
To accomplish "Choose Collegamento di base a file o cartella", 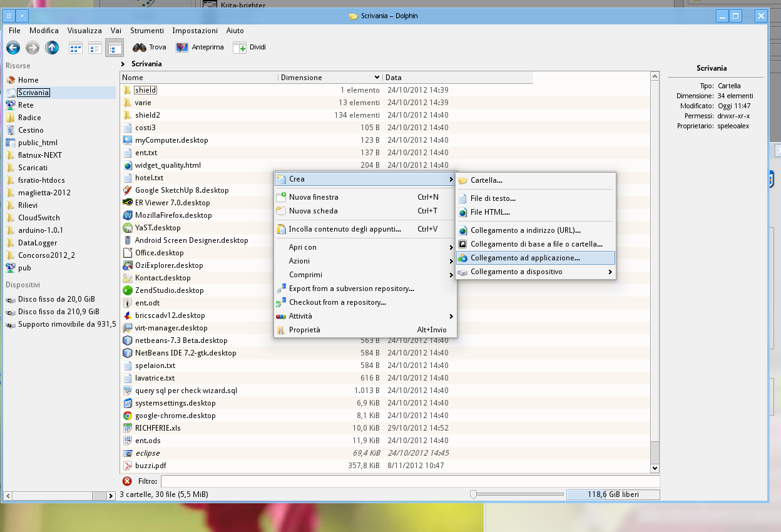I will (536, 244).
